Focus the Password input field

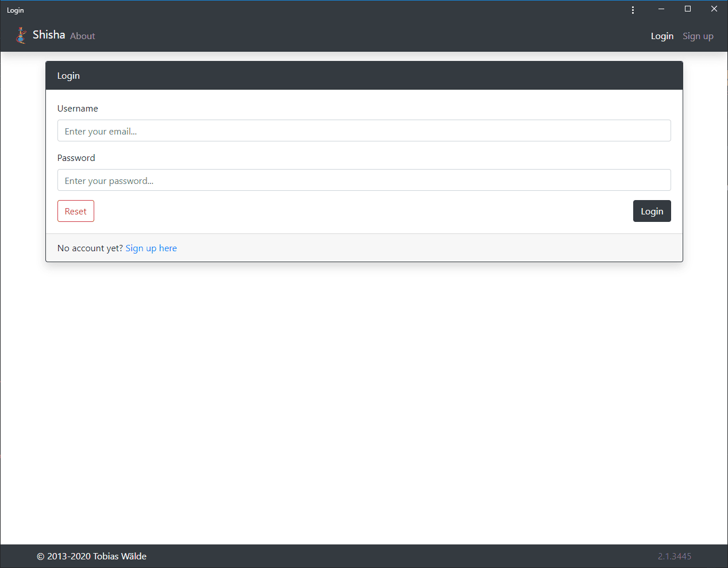pyautogui.click(x=364, y=180)
